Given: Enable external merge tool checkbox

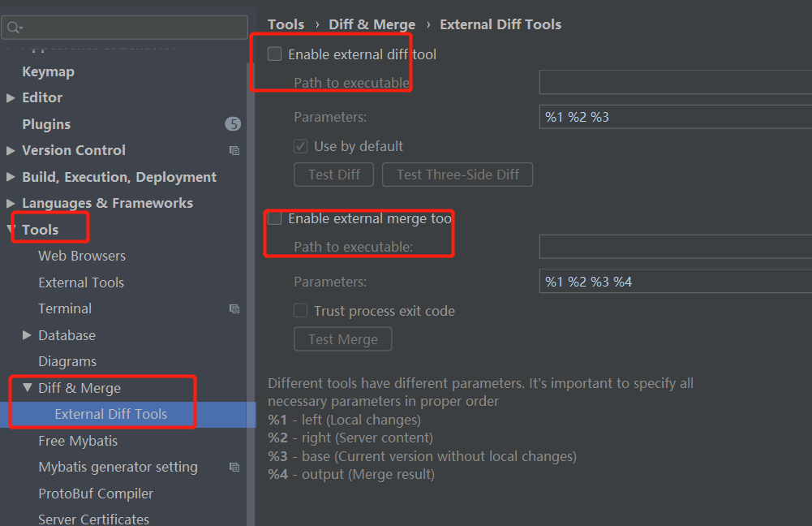Looking at the screenshot, I should pos(274,218).
